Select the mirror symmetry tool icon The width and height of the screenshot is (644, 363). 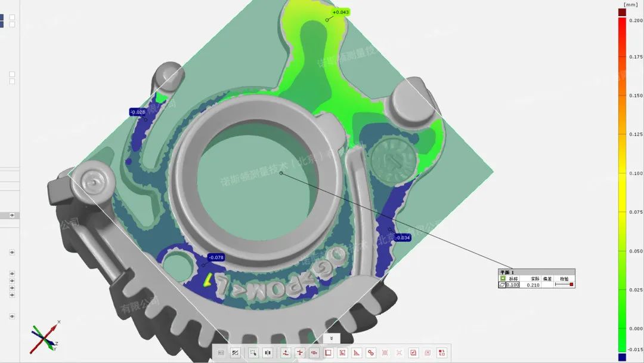268,353
